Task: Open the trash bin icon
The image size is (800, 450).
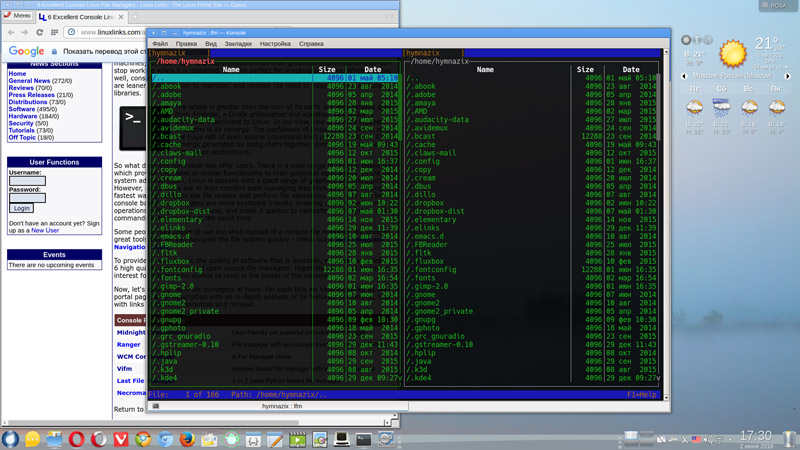Action: point(790,439)
